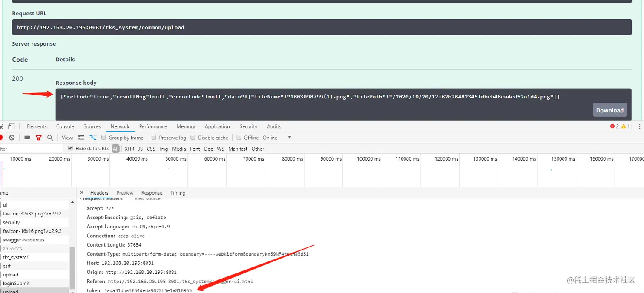Click the Origin header value

point(141,272)
